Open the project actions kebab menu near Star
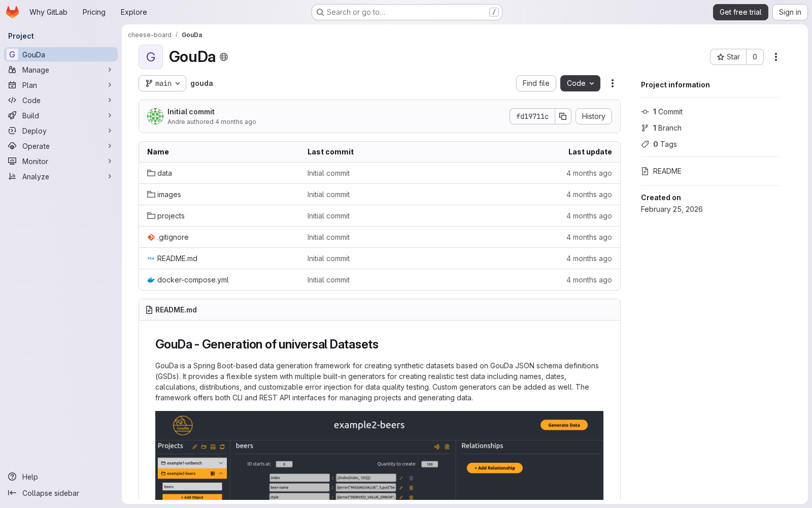 click(775, 57)
